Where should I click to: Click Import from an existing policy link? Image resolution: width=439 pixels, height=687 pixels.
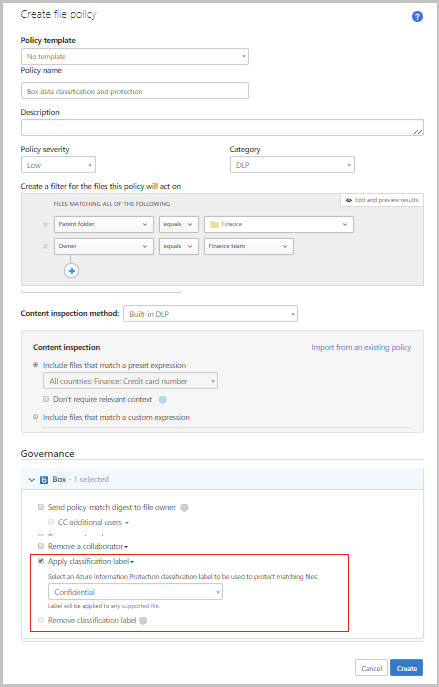(361, 347)
